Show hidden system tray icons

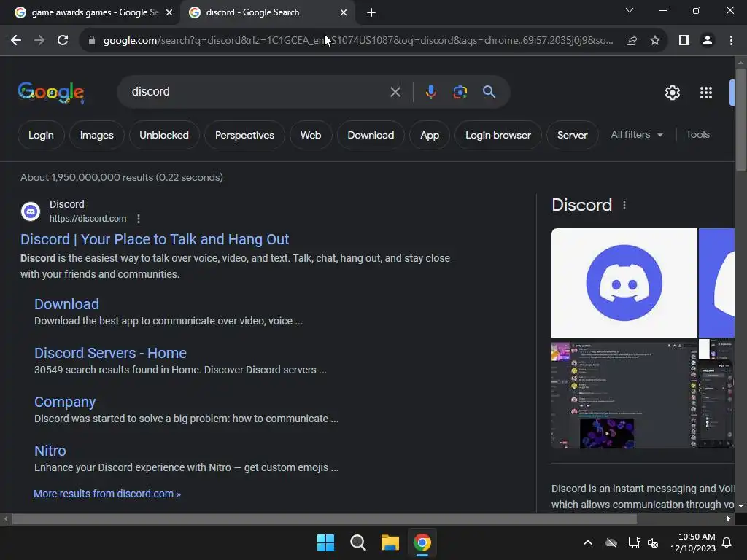pyautogui.click(x=588, y=542)
